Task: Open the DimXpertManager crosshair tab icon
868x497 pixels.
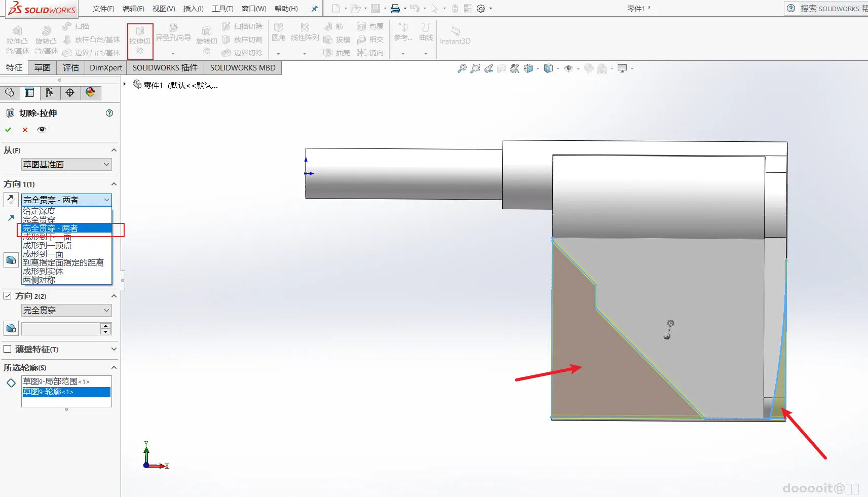Action: (x=70, y=92)
